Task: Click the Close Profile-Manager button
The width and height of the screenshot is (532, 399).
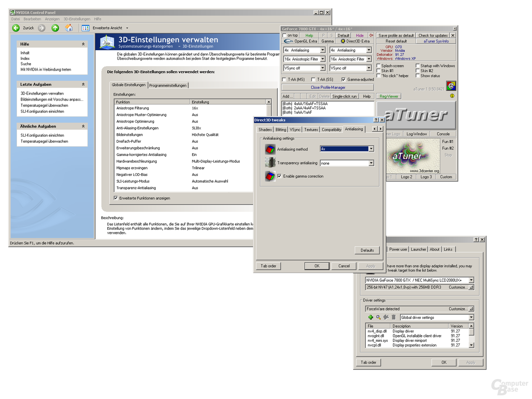Action: tap(328, 88)
